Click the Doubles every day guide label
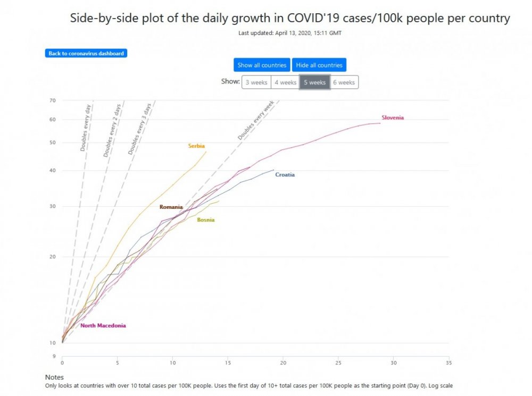 point(85,128)
